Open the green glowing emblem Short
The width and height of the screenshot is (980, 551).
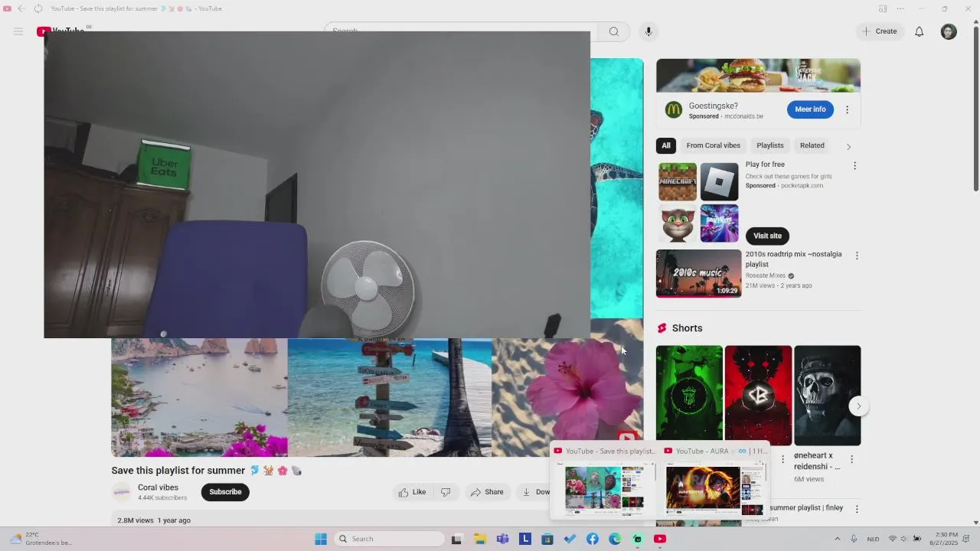point(689,396)
